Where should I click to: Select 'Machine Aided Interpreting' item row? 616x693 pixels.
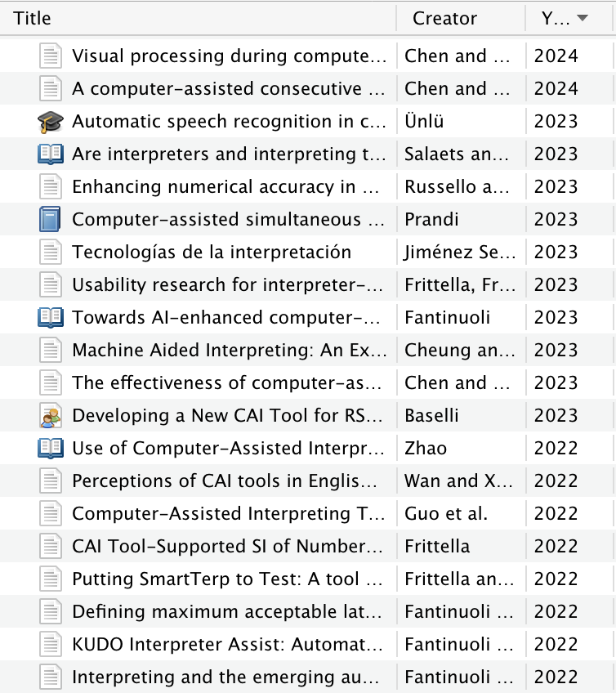click(x=308, y=351)
